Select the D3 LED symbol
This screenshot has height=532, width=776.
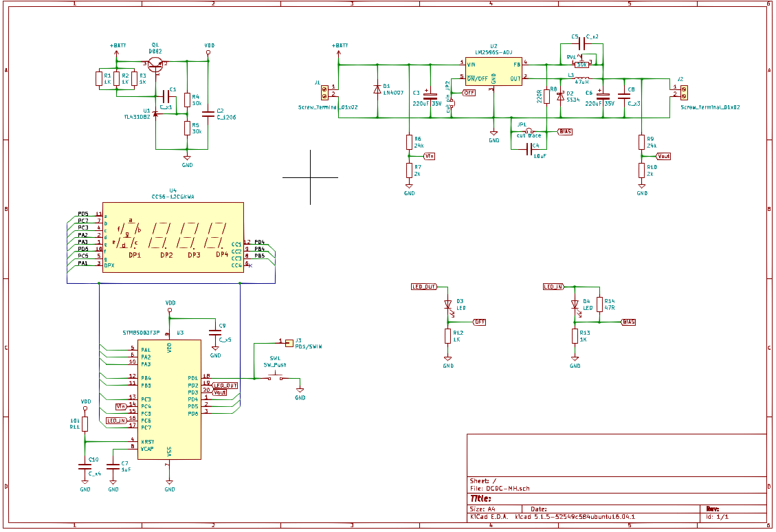pos(447,304)
